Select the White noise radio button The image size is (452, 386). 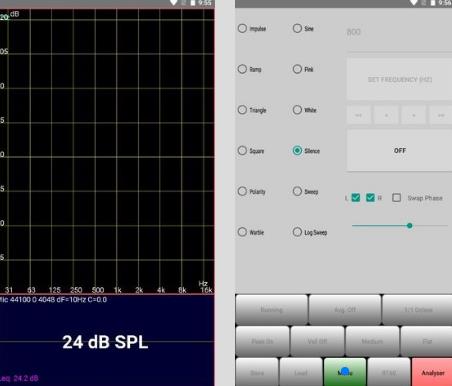[297, 110]
